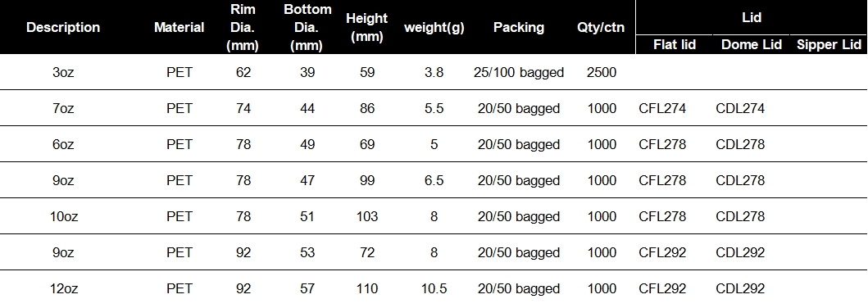868x308 pixels.
Task: Click the Dome Lid sub-header
Action: 751,45
